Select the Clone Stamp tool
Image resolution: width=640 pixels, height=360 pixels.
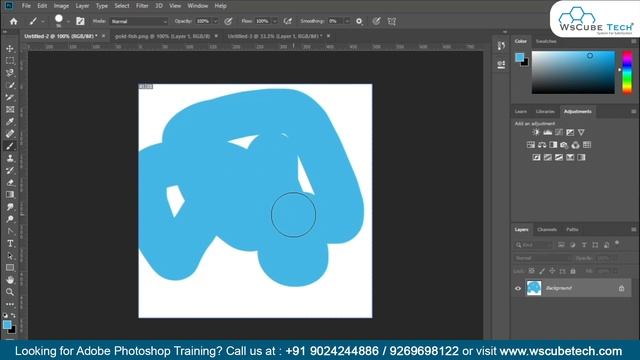[10, 158]
